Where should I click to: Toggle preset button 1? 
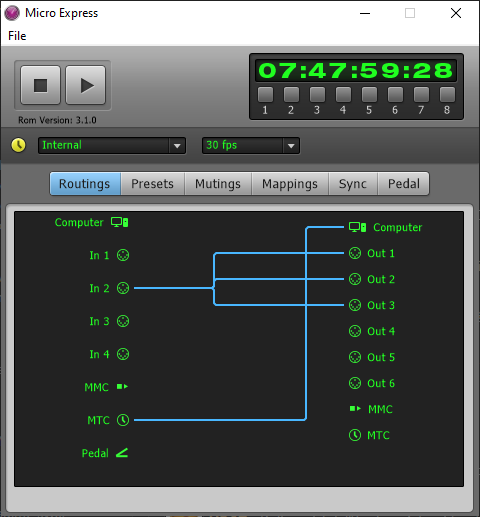(x=265, y=95)
